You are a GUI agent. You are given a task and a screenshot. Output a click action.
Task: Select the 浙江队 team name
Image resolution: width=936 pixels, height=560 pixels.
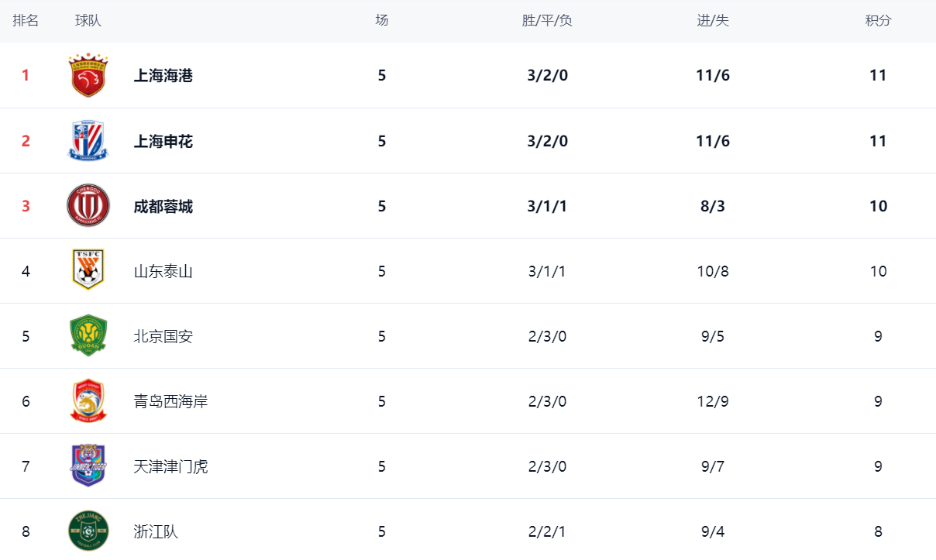(x=156, y=531)
